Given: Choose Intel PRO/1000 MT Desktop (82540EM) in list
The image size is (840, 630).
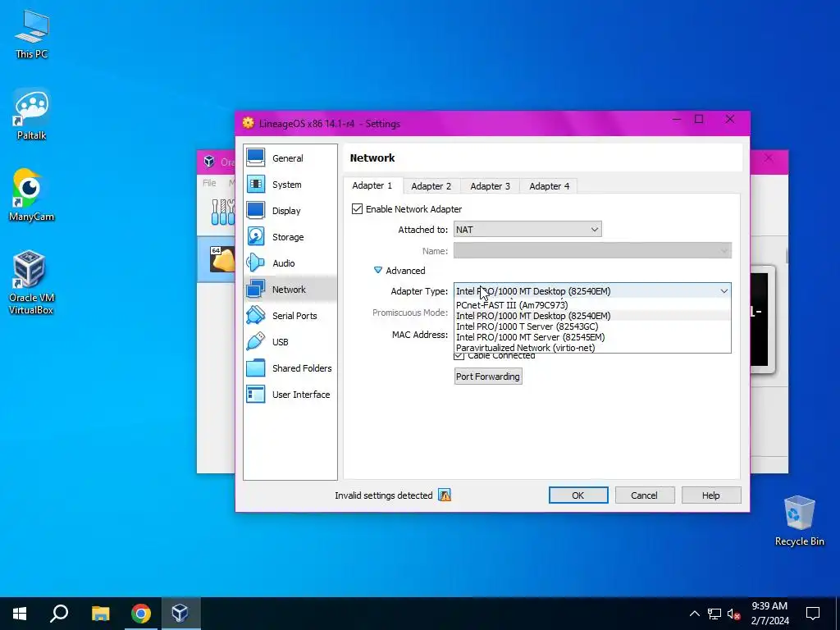Looking at the screenshot, I should pyautogui.click(x=592, y=316).
